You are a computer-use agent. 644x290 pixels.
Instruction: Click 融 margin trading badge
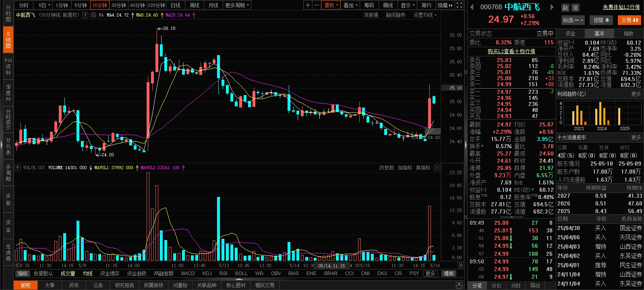[x=565, y=8]
